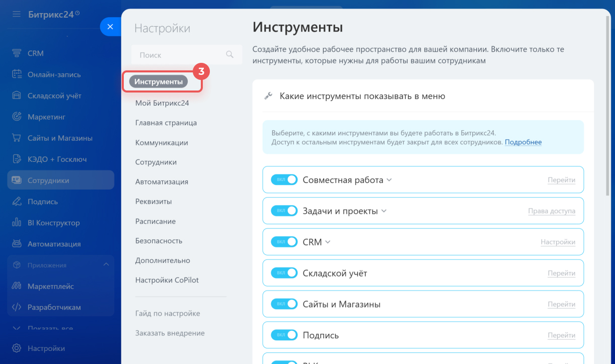This screenshot has height=364, width=615.
Task: Click the CRM icon in left sidebar
Action: (17, 53)
